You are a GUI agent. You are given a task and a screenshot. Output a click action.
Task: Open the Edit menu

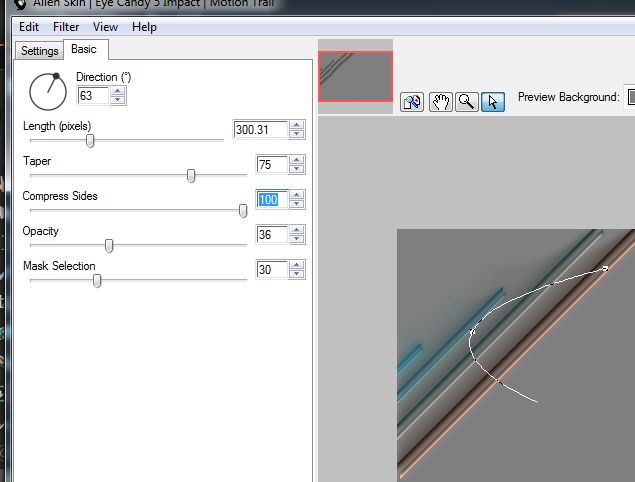click(29, 27)
